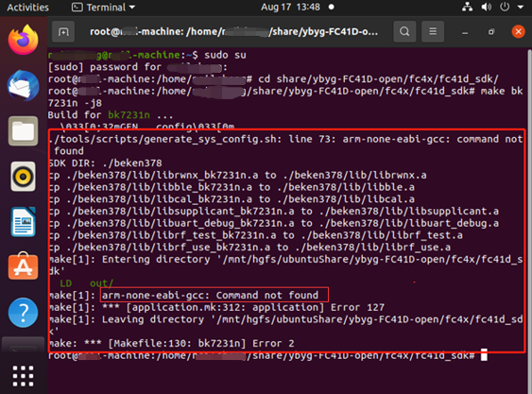Open the clock and calendar panel

pos(290,8)
